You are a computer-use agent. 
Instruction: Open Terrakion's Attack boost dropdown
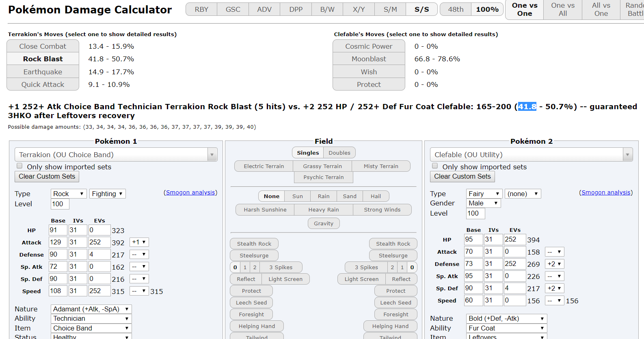click(139, 242)
